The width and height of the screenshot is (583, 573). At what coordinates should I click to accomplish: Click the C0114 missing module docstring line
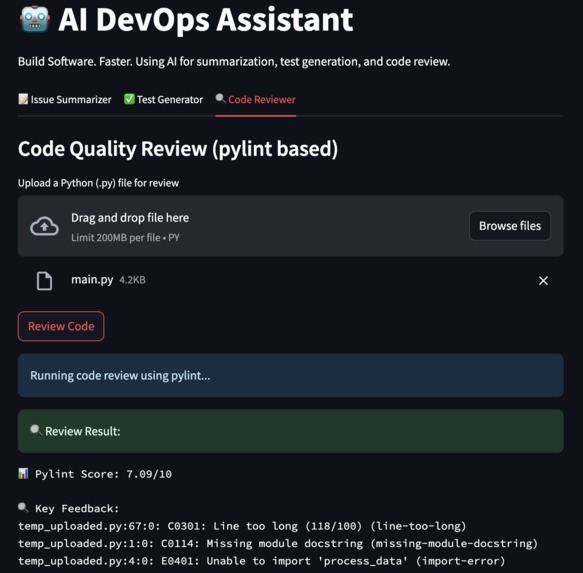(278, 544)
